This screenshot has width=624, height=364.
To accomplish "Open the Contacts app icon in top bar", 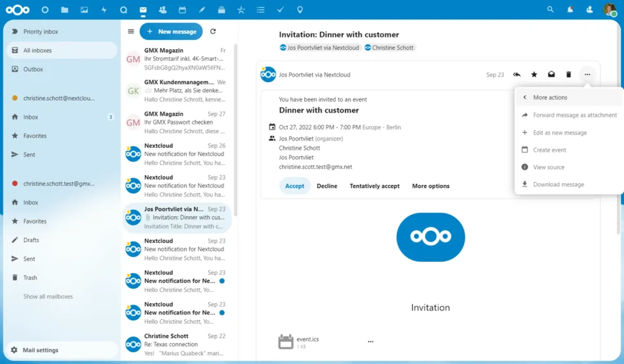I will pos(163,10).
